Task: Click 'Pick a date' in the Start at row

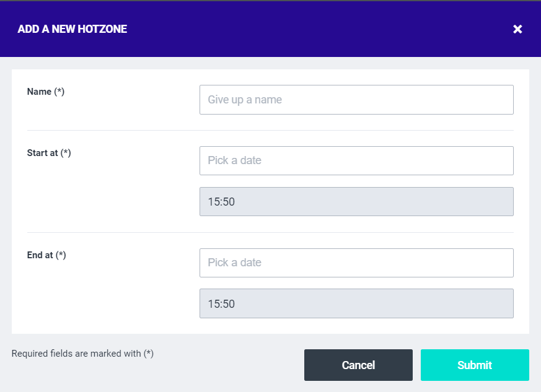Action: point(235,160)
